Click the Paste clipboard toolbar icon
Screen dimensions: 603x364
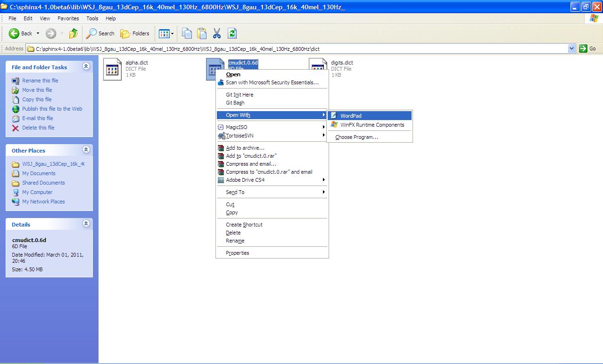click(202, 33)
